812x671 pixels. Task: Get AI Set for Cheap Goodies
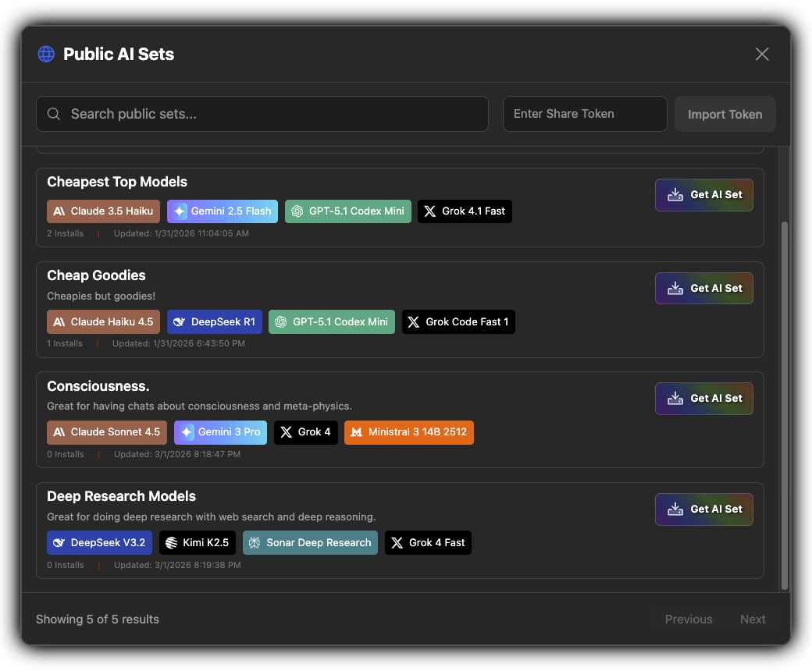click(x=703, y=288)
